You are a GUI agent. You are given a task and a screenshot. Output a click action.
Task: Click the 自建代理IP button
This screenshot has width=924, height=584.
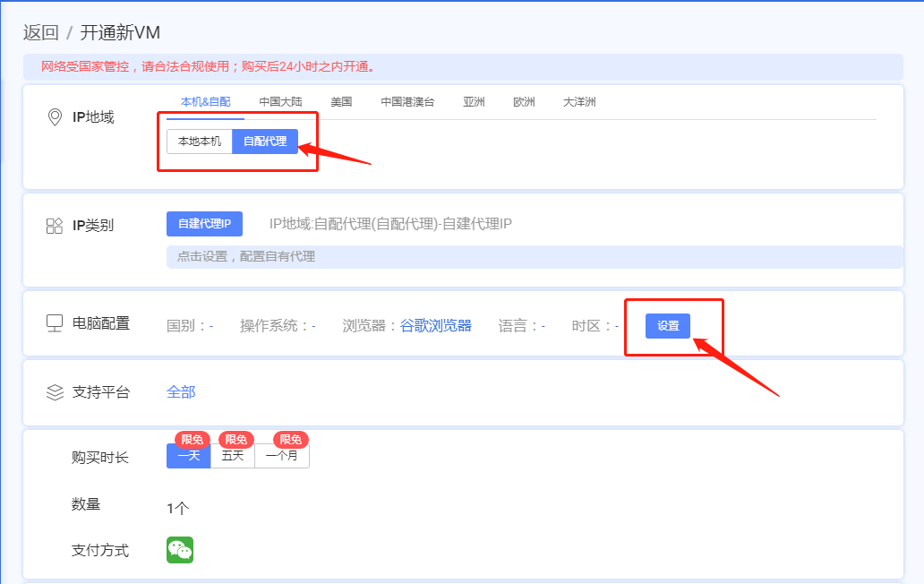204,224
